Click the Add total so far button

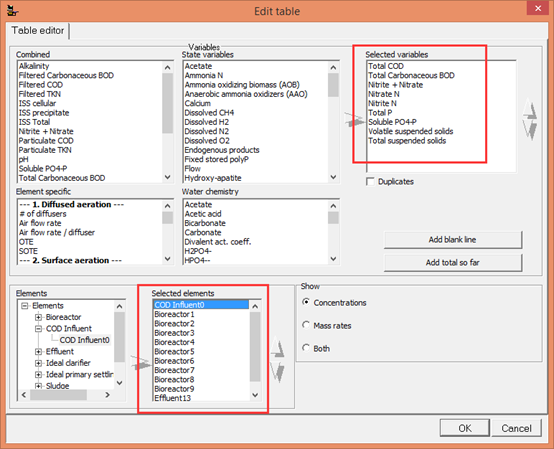(453, 262)
